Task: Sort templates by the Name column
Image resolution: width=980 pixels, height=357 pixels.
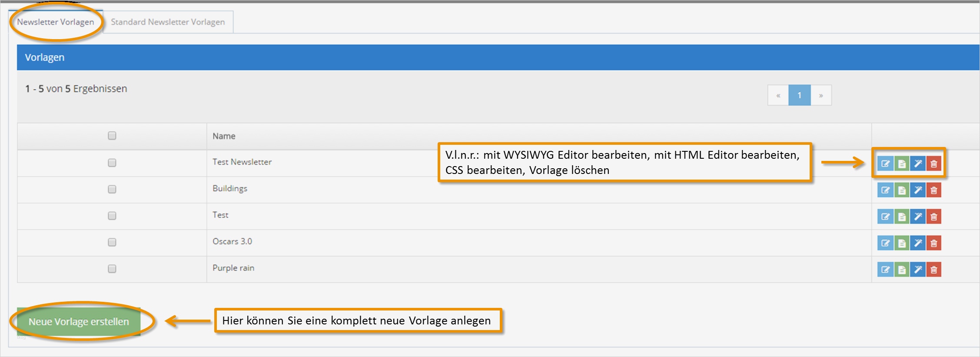Action: (223, 136)
